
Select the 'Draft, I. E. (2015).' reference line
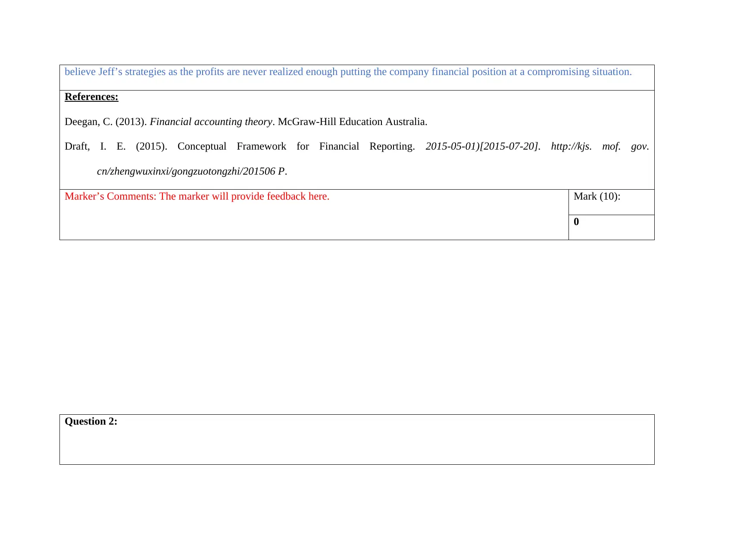(357, 147)
